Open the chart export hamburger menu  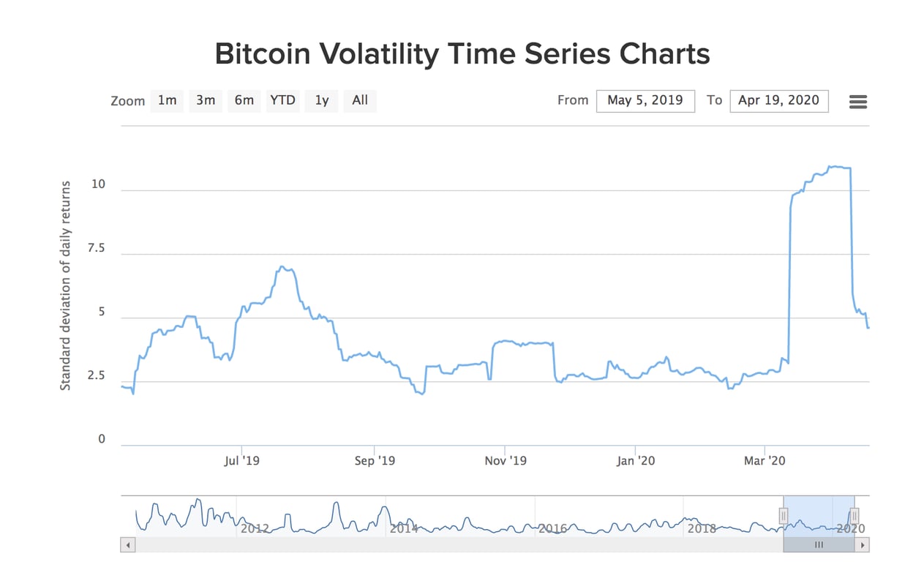[x=857, y=101]
